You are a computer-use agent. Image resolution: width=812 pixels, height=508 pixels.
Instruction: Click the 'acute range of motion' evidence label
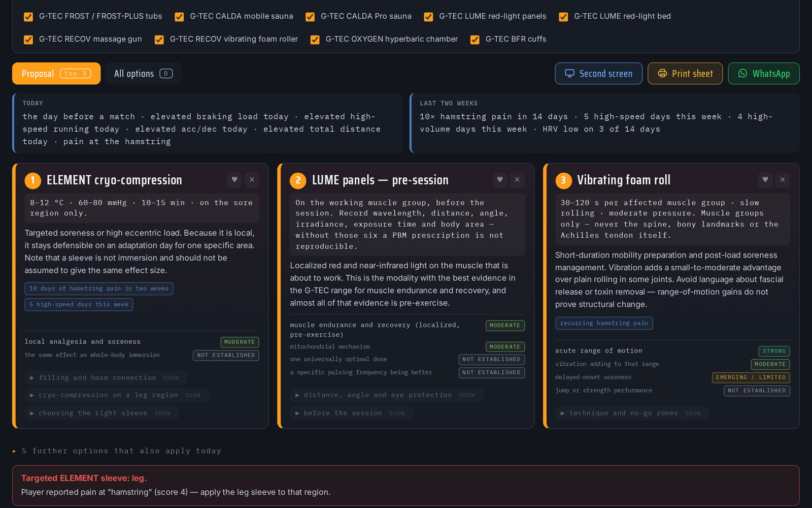(598, 351)
